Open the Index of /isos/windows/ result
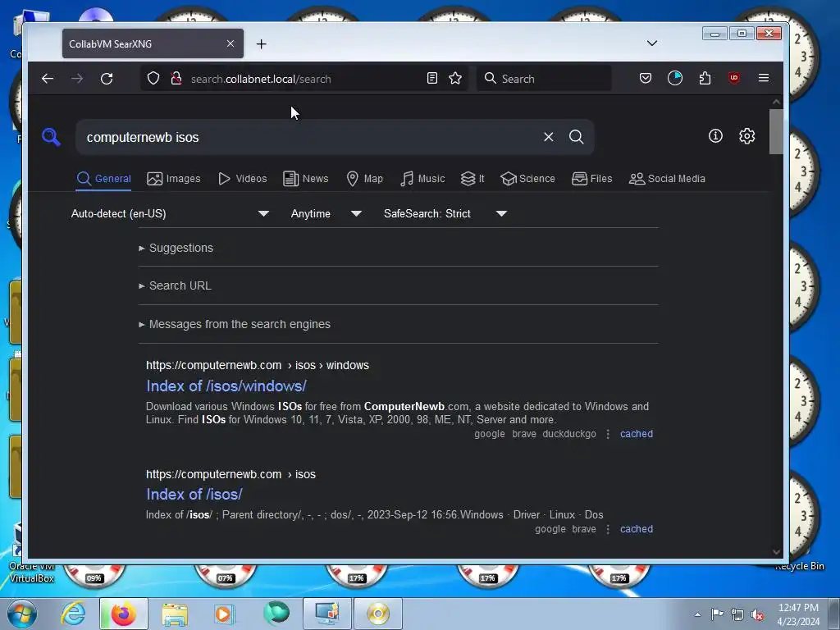The image size is (840, 630). 226,386
